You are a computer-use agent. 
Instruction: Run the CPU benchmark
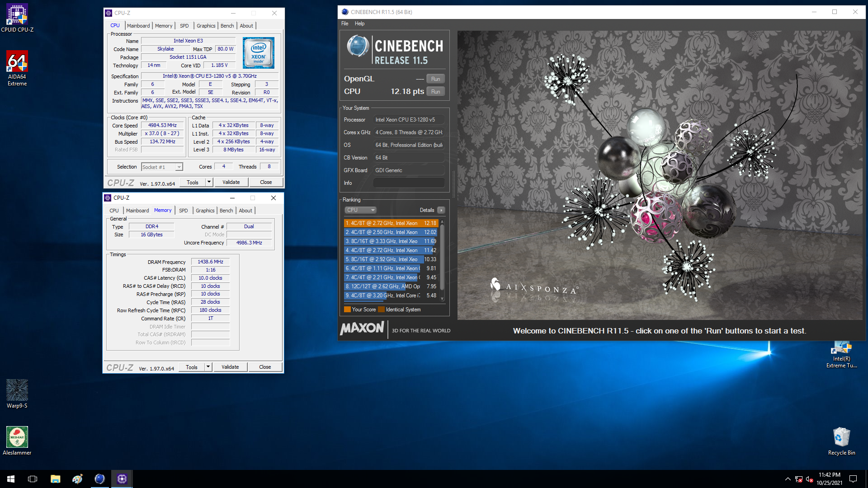(435, 92)
